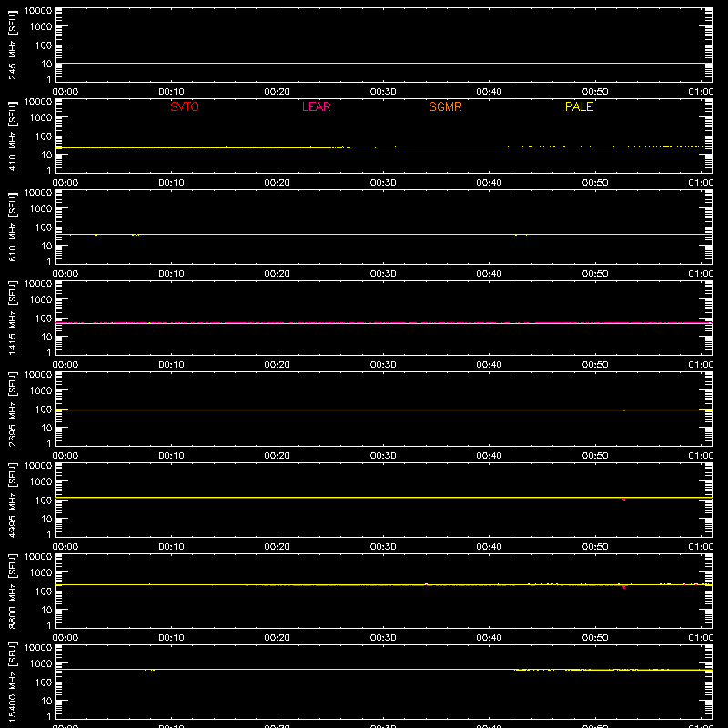Click yellow flux trace in 245 MHz plot
The image size is (728, 728).
[x=383, y=63]
